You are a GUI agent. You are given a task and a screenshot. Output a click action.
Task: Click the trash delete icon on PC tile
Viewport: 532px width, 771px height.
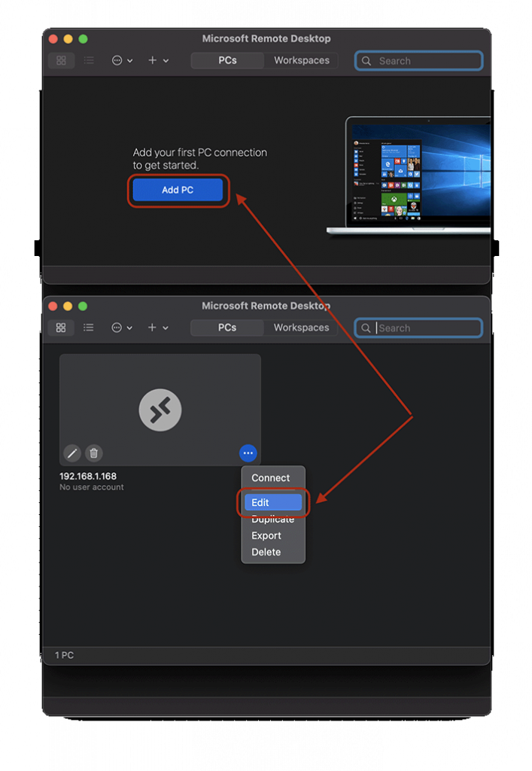click(94, 453)
